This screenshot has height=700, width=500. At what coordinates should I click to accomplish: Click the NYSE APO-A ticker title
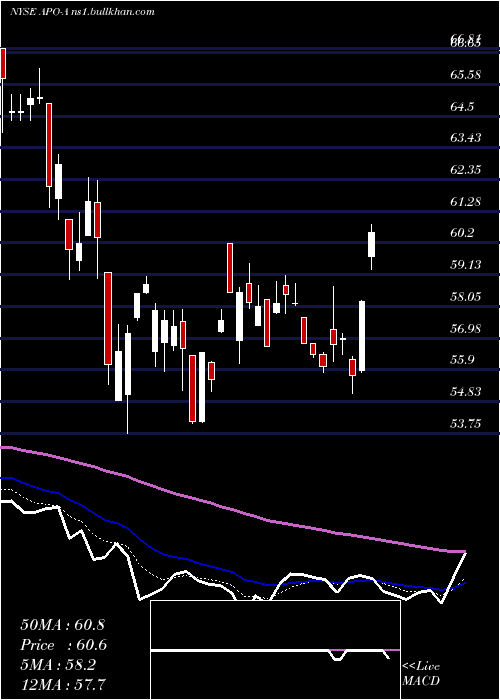pyautogui.click(x=39, y=12)
